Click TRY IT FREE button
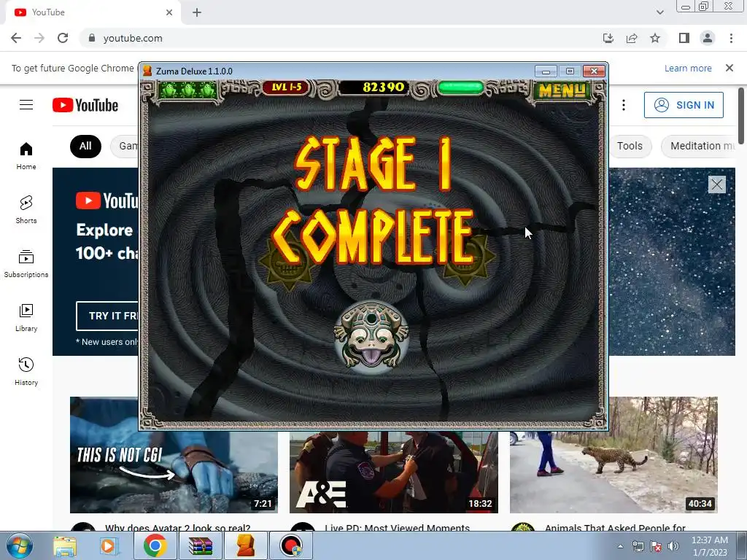The width and height of the screenshot is (747, 560). (108, 316)
